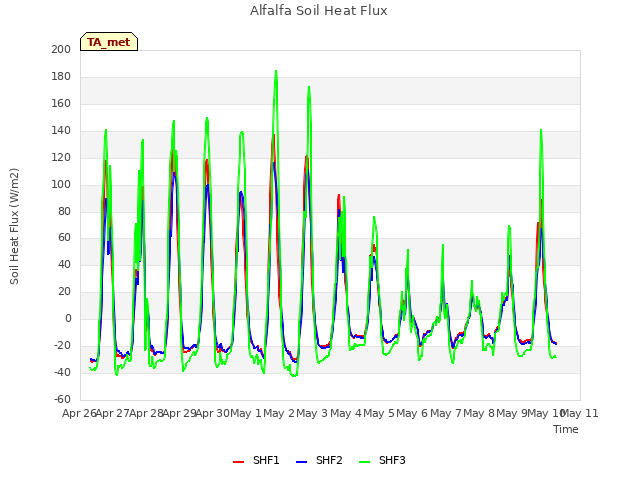Click the Soil Heat Flux (W/m2) axis label
Image resolution: width=640 pixels, height=480 pixels.
(x=14, y=226)
